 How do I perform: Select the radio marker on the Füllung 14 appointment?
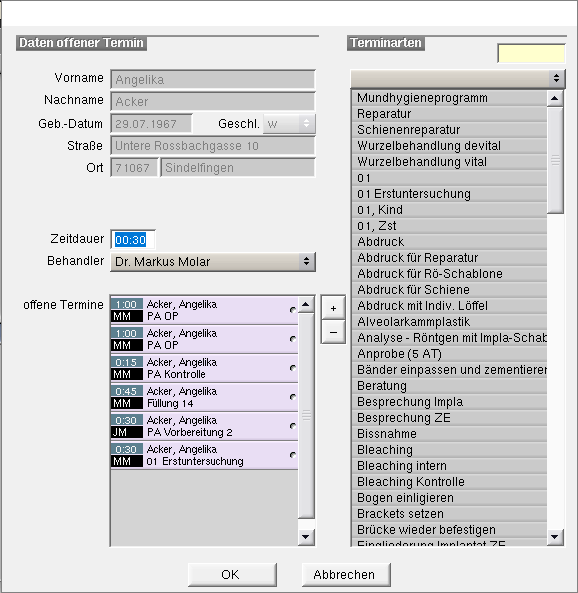(x=292, y=397)
